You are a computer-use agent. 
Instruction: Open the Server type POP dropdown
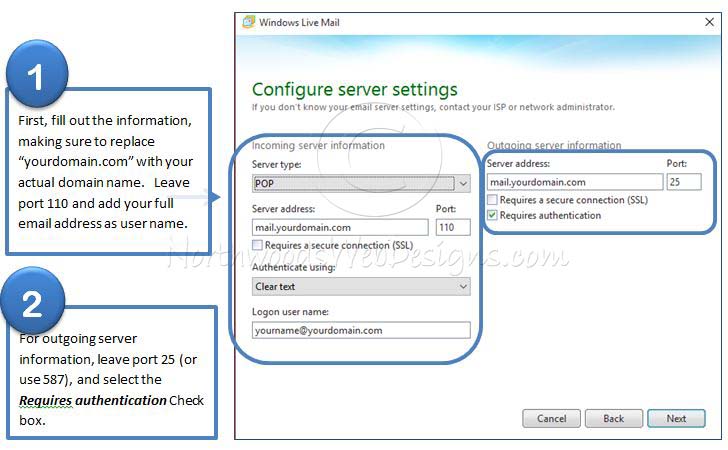361,184
